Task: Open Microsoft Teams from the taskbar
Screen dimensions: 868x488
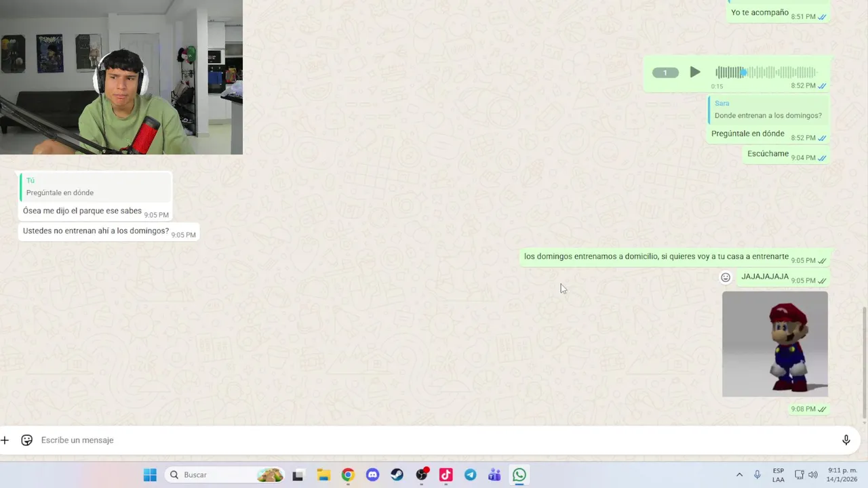Action: point(494,475)
